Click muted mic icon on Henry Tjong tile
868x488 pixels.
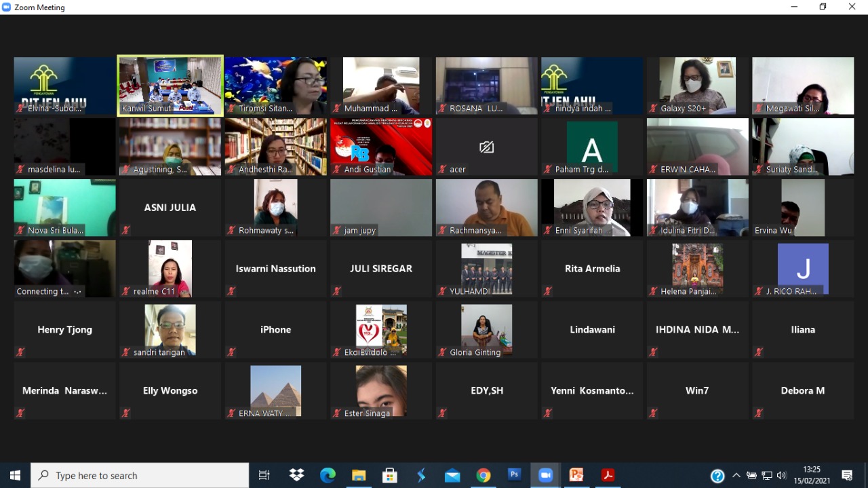tap(20, 352)
